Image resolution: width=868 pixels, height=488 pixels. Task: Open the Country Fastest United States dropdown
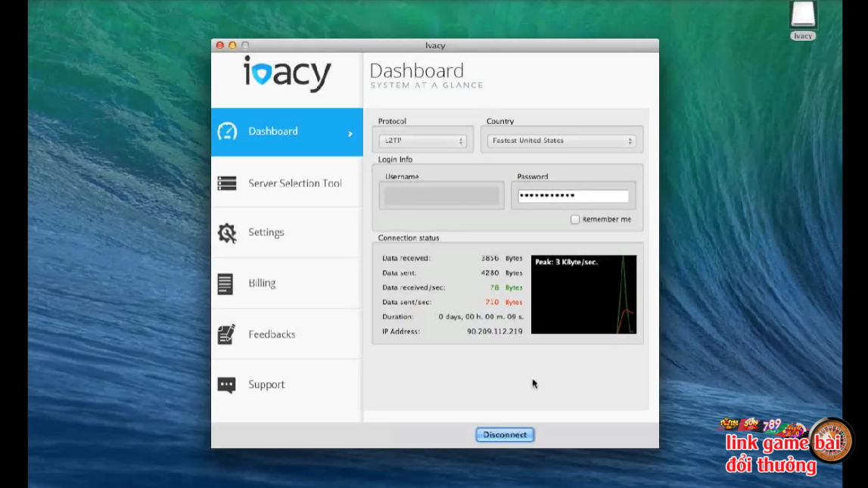click(562, 141)
